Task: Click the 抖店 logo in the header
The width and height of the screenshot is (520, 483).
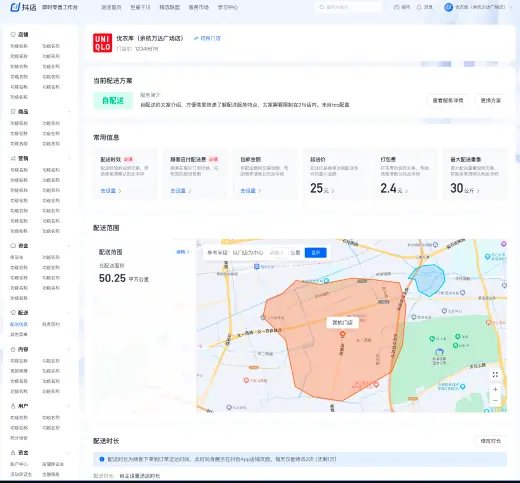Action: pyautogui.click(x=23, y=7)
